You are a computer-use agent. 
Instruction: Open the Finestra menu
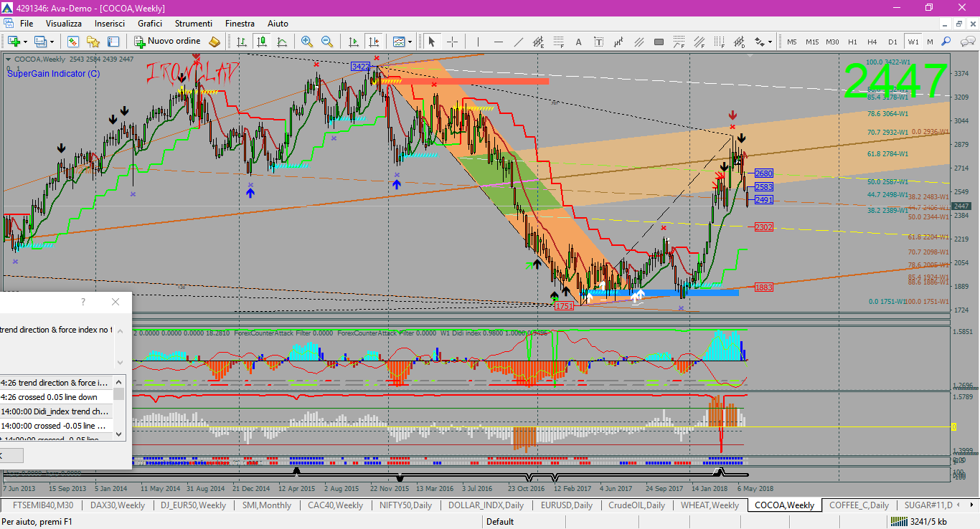click(240, 24)
